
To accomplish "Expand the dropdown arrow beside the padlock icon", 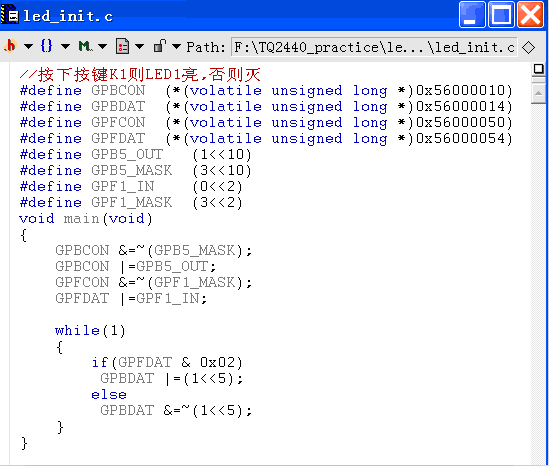I will click(x=176, y=46).
